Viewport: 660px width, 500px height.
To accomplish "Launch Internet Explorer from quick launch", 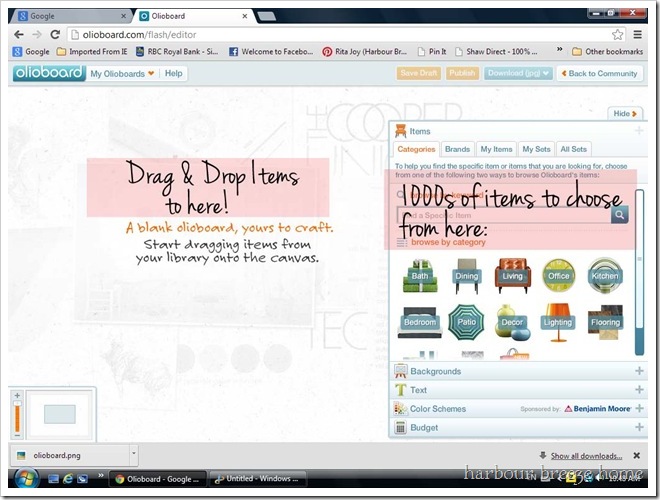I will [67, 479].
